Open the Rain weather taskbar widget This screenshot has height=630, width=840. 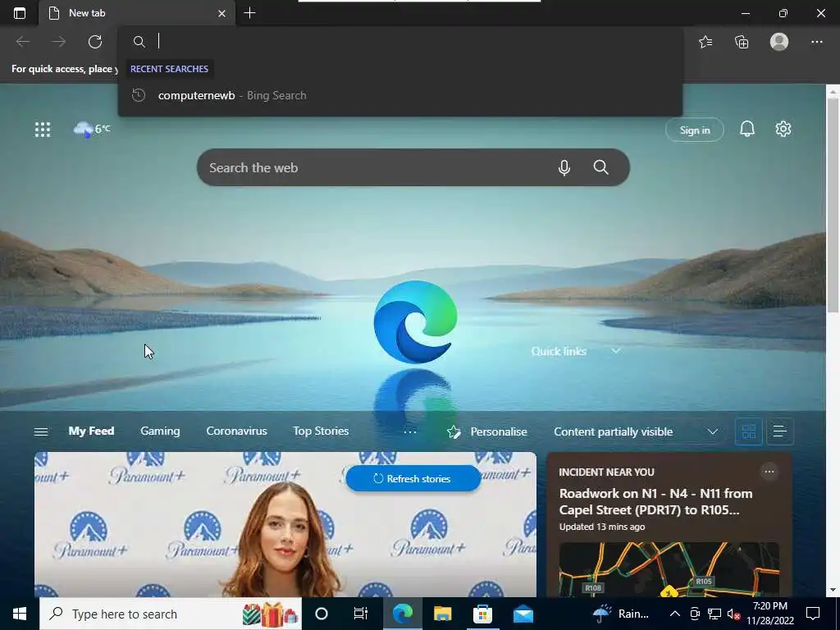click(x=620, y=614)
